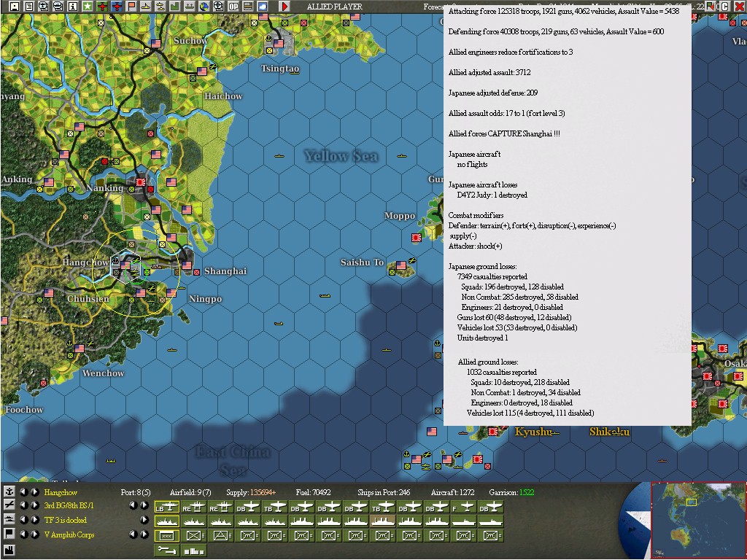Click the Hangchow base name
This screenshot has width=747, height=560.
[61, 492]
